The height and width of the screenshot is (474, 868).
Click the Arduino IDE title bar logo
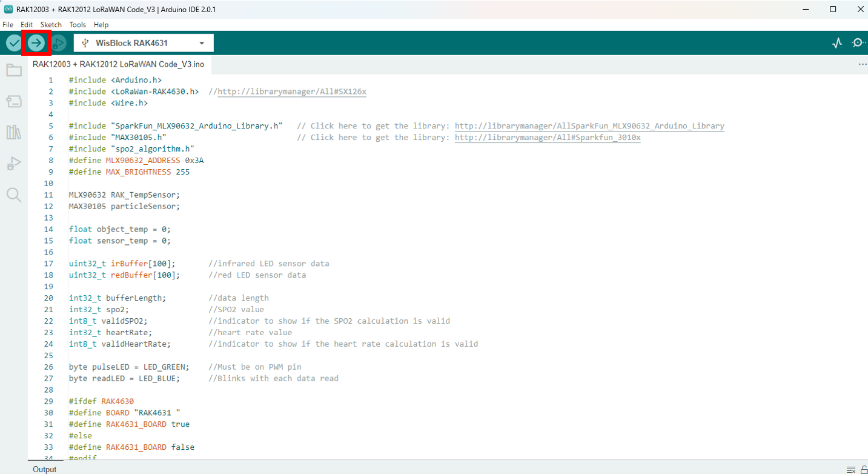coord(8,9)
